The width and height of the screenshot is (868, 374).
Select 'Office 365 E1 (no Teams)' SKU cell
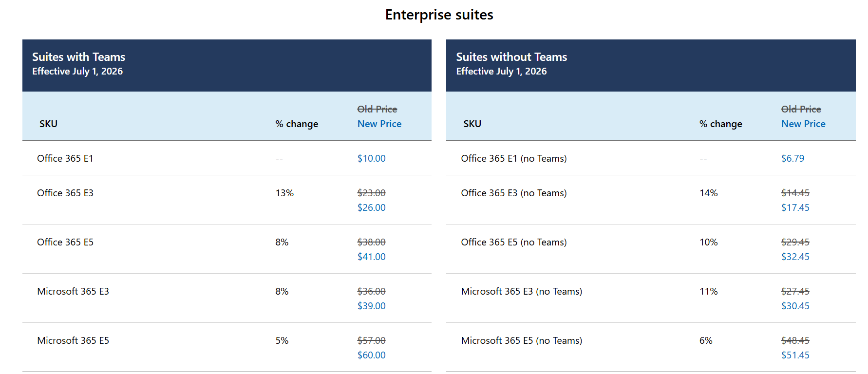tap(514, 158)
